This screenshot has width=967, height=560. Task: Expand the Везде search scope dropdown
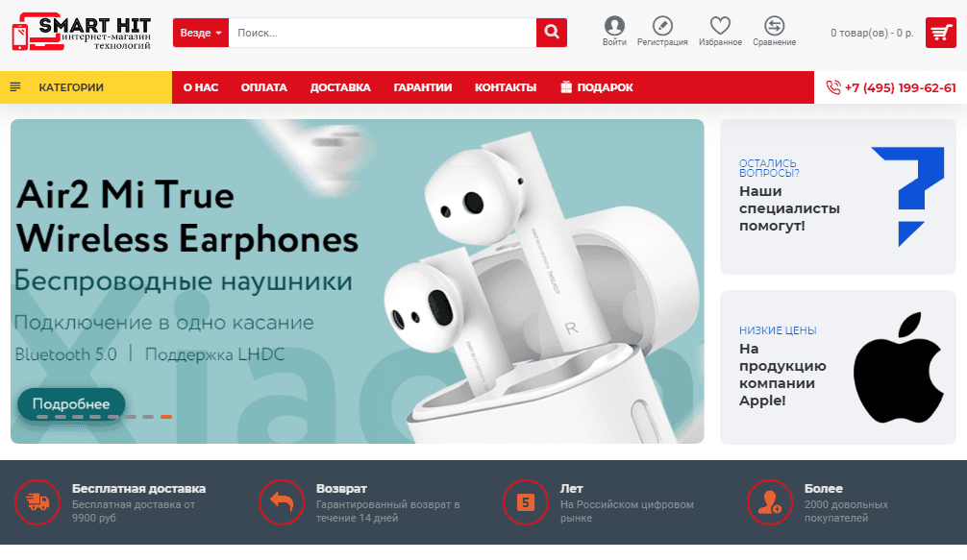point(201,33)
